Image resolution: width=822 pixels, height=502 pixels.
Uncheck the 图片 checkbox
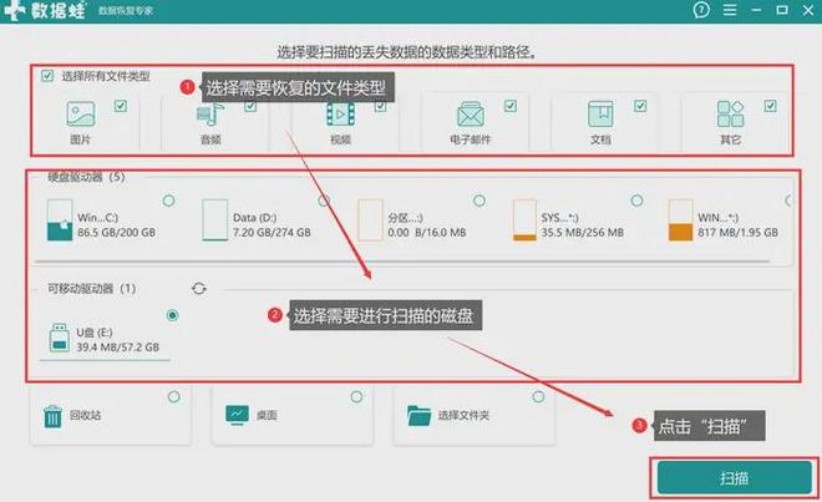coord(121,106)
